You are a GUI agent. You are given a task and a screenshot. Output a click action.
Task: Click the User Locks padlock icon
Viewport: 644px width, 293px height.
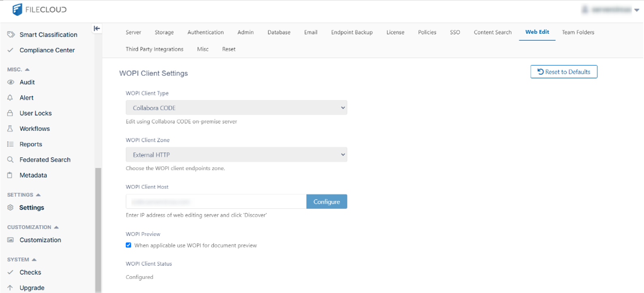[x=10, y=113]
